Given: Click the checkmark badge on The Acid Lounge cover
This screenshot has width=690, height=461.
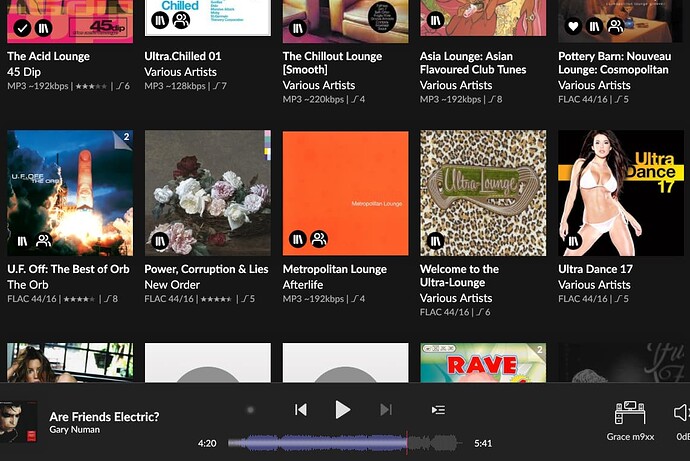Looking at the screenshot, I should (x=22, y=28).
